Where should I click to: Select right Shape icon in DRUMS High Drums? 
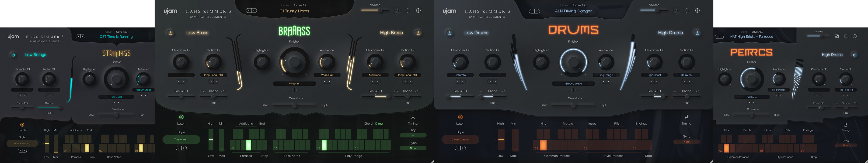coord(698,91)
